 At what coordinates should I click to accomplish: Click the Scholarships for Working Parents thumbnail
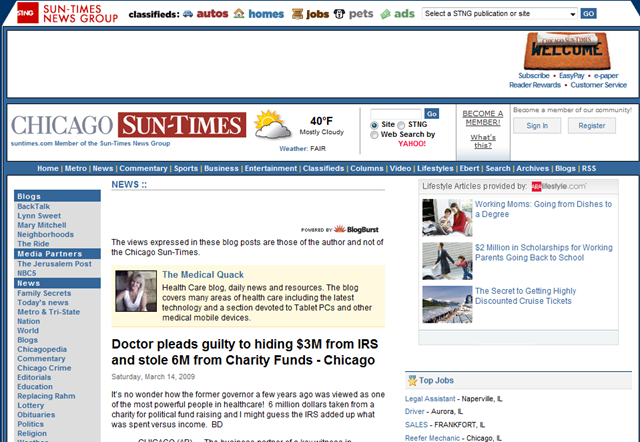447,261
